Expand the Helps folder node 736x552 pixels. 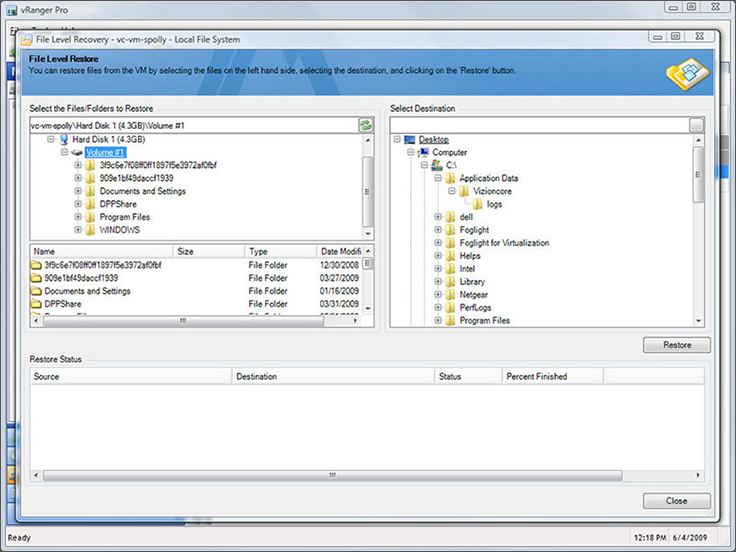point(438,256)
